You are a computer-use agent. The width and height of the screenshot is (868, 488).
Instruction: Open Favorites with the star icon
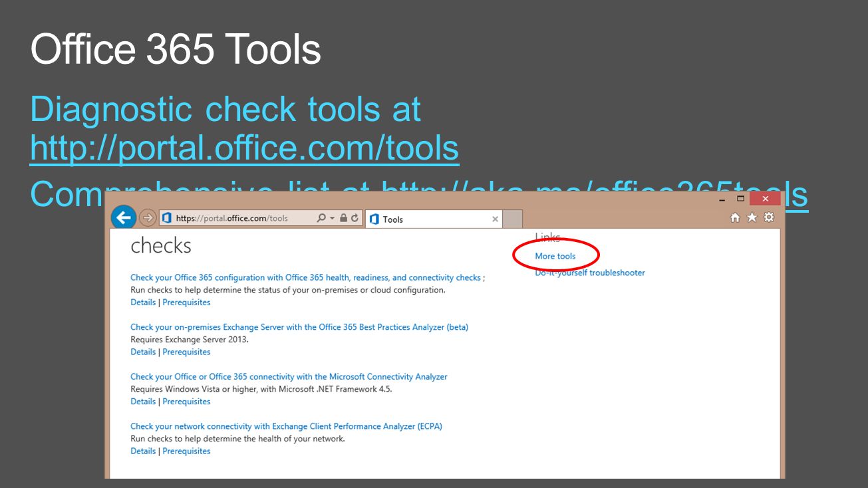pyautogui.click(x=752, y=217)
